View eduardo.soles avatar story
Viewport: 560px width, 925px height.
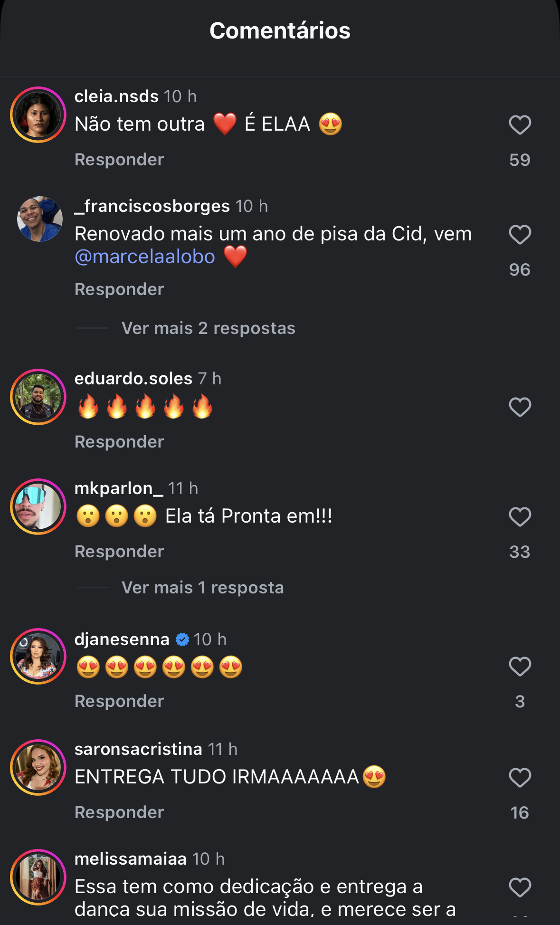click(x=38, y=397)
